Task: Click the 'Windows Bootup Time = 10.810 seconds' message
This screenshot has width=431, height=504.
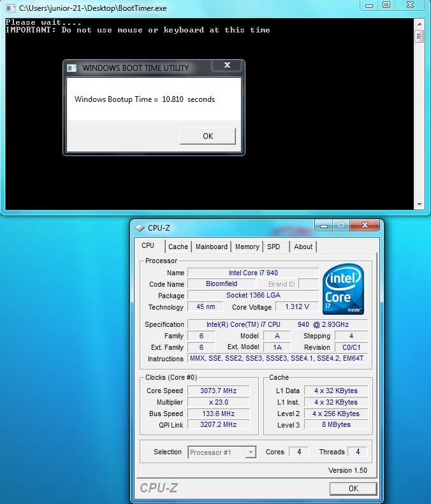Action: pos(145,99)
